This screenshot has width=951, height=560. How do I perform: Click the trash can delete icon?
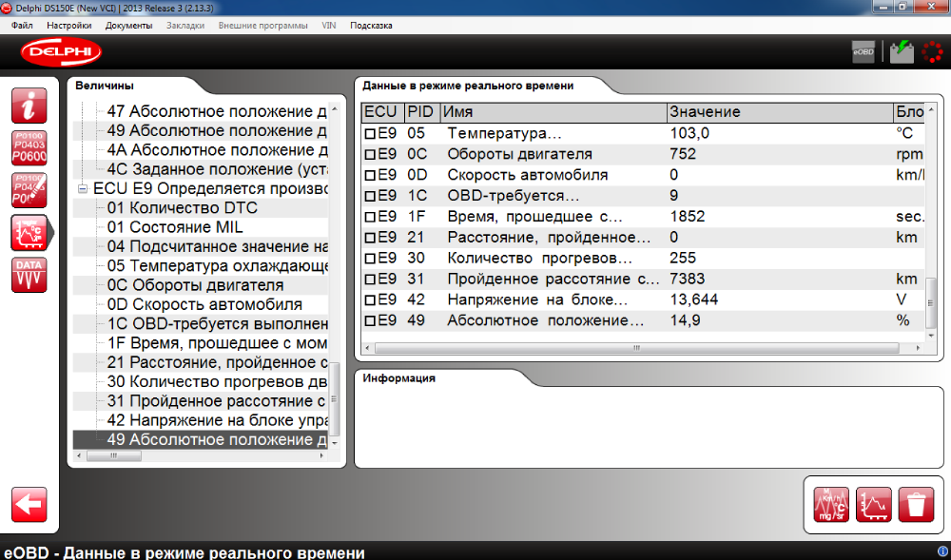click(916, 504)
